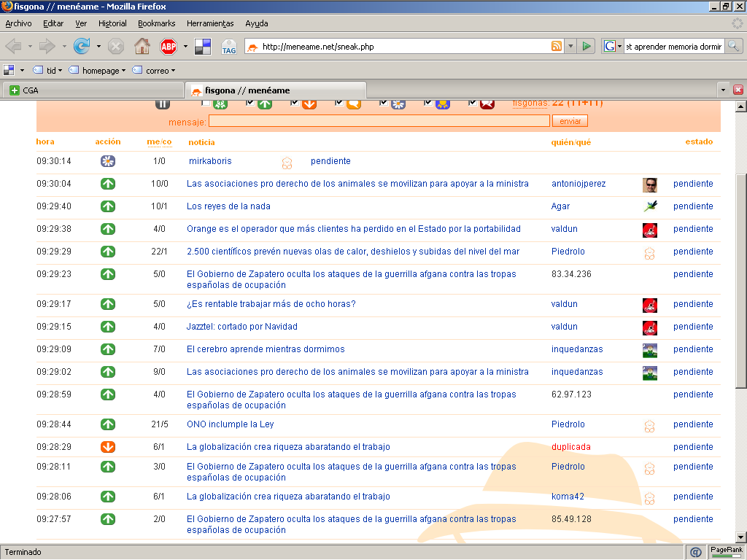747x560 pixels.
Task: Click the TAG toolbar icon
Action: (x=228, y=47)
